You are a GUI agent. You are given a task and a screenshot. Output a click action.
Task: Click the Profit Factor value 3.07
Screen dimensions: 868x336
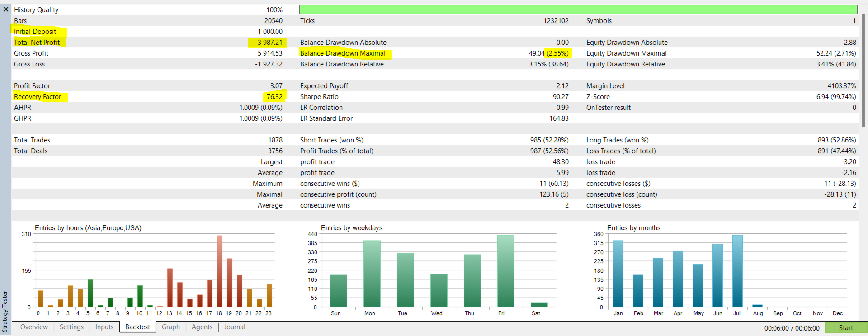(276, 86)
